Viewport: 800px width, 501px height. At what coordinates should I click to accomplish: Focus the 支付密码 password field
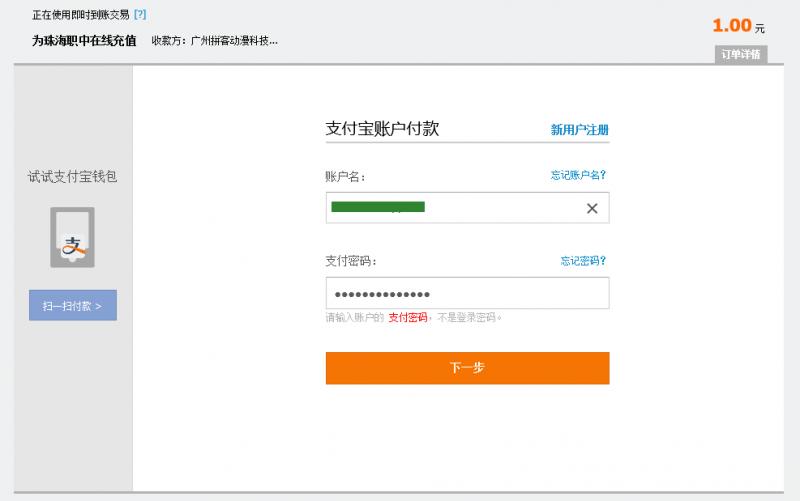point(467,293)
